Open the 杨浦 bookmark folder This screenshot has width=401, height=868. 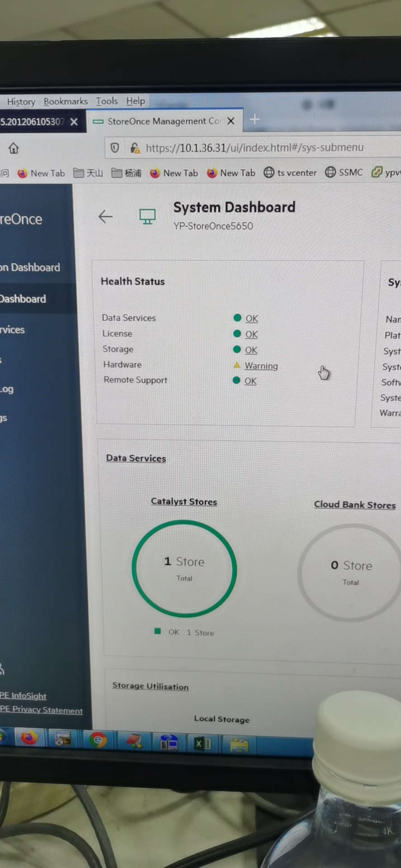[x=127, y=173]
